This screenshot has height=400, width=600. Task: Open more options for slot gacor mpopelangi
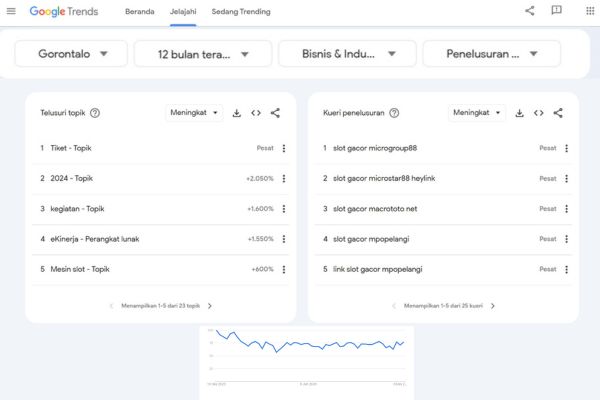(566, 240)
